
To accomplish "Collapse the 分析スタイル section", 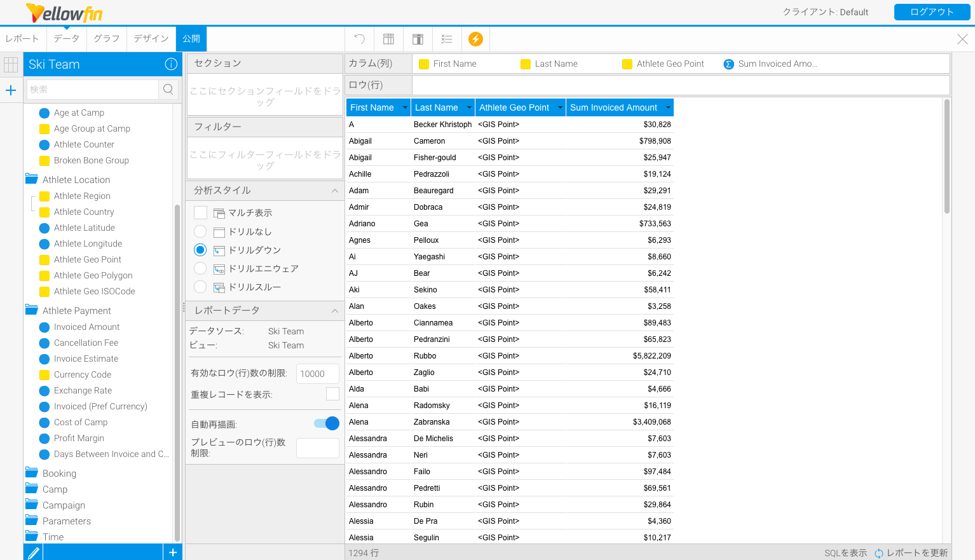I will pyautogui.click(x=334, y=191).
